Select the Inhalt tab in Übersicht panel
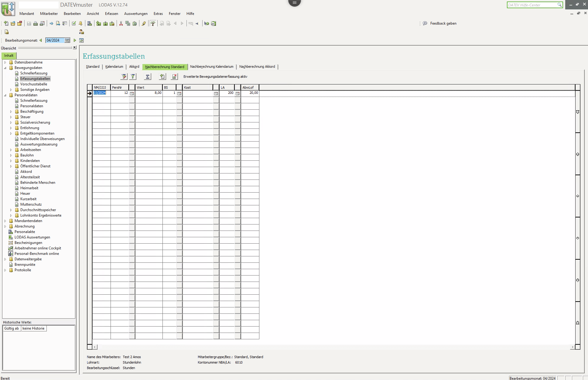Image resolution: width=588 pixels, height=380 pixels. tap(9, 56)
